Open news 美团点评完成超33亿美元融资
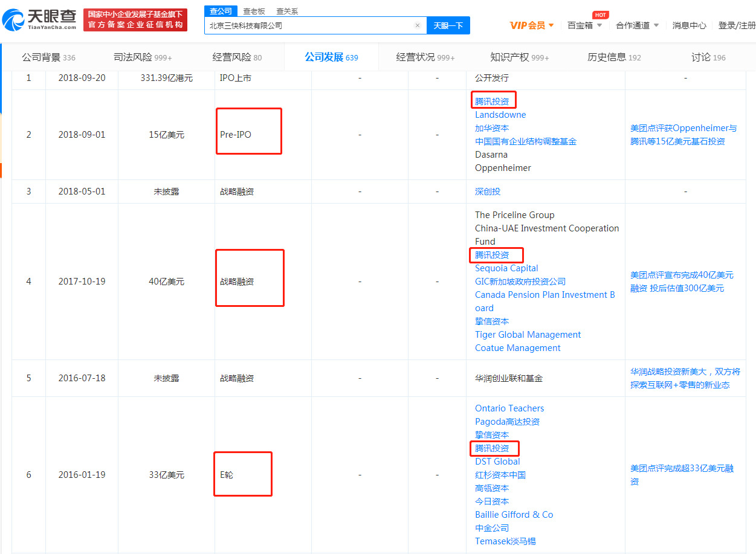 682,475
